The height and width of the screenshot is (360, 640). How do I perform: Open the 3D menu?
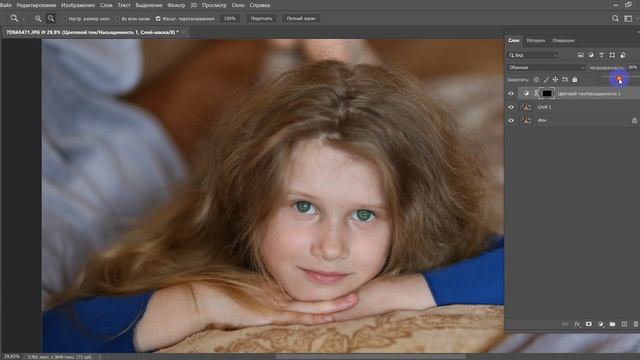(193, 5)
